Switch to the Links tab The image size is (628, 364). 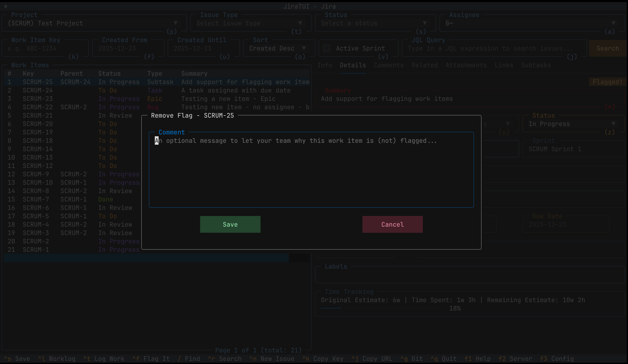(504, 65)
